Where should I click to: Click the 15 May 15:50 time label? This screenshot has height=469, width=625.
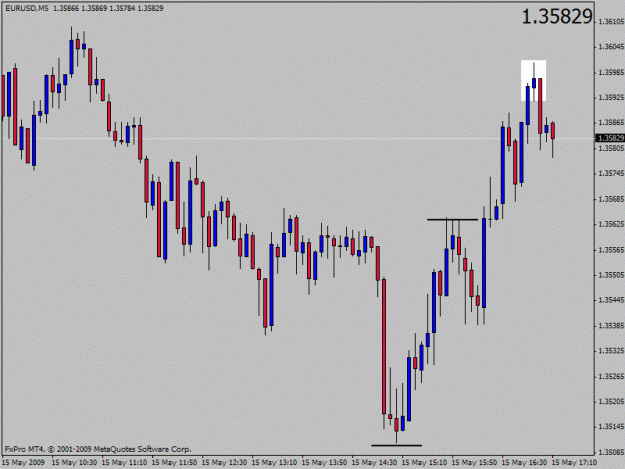click(x=475, y=463)
